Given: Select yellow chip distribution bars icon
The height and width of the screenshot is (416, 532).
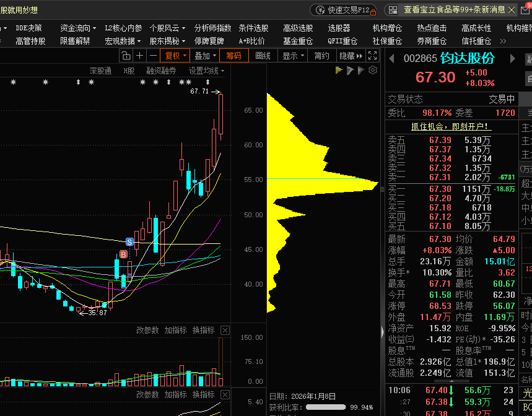Looking at the screenshot, I should (x=339, y=70).
